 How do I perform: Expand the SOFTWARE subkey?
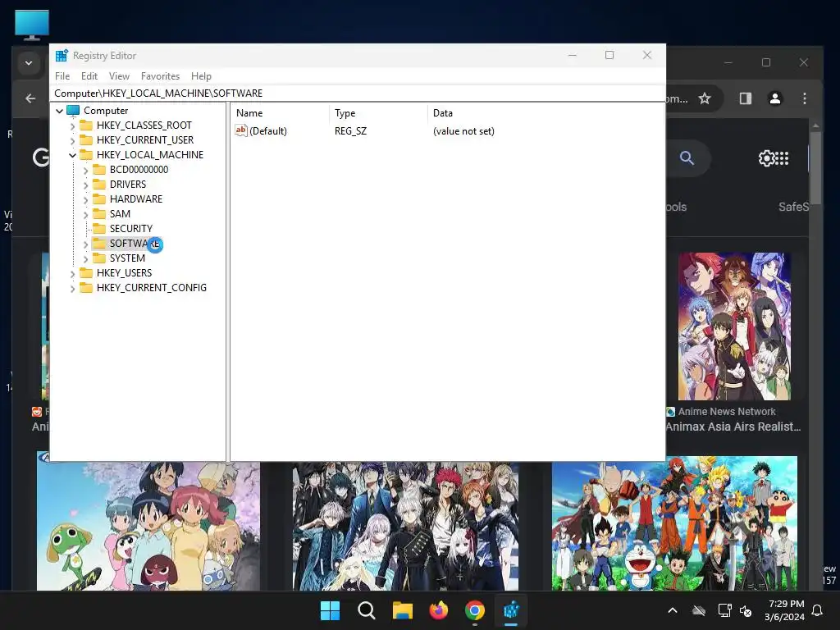tap(85, 244)
